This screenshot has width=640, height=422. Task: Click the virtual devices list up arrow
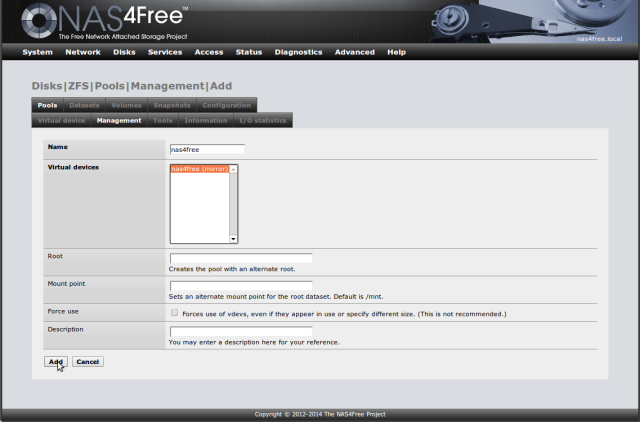tap(233, 169)
